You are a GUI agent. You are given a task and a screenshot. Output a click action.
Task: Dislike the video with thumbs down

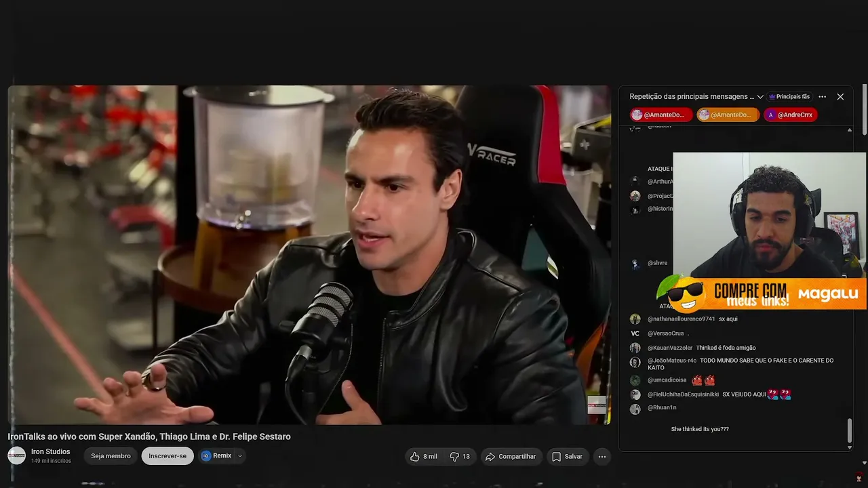(460, 457)
